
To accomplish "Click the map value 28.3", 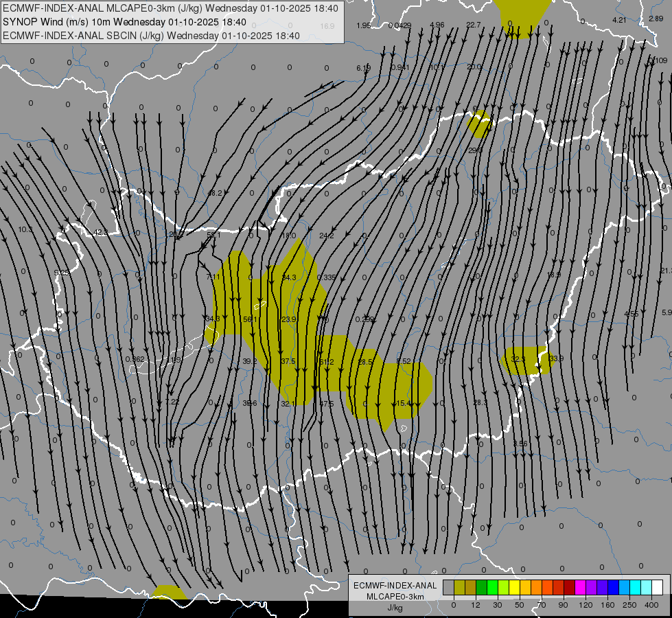I will [480, 402].
